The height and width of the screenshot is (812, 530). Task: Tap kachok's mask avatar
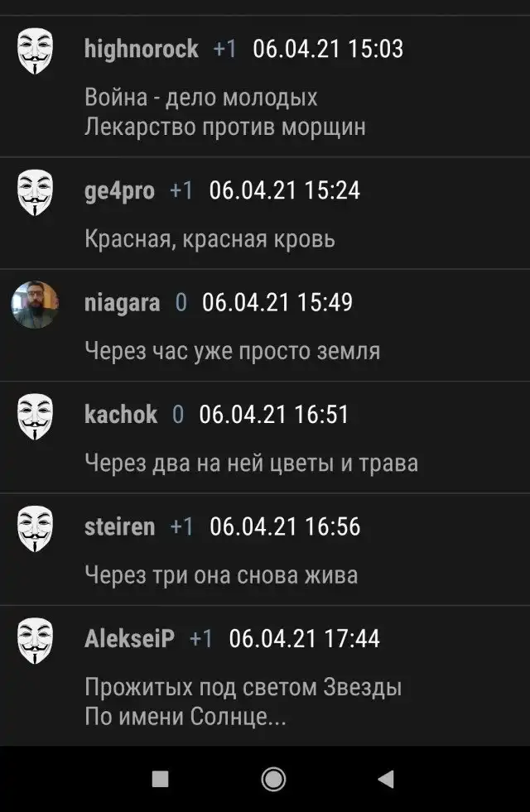pyautogui.click(x=36, y=416)
